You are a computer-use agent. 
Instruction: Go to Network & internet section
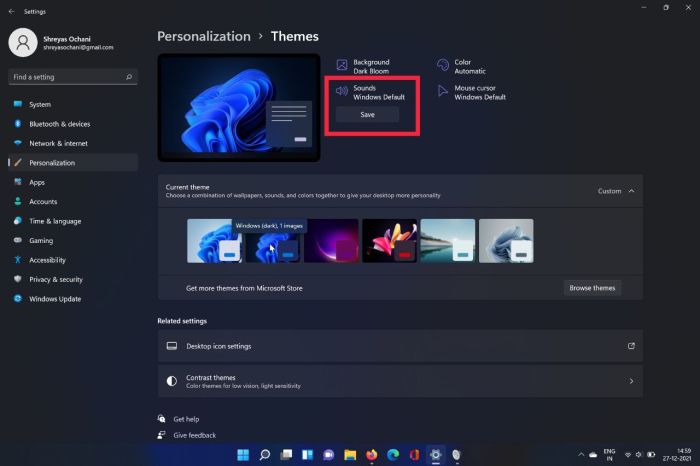click(73, 143)
